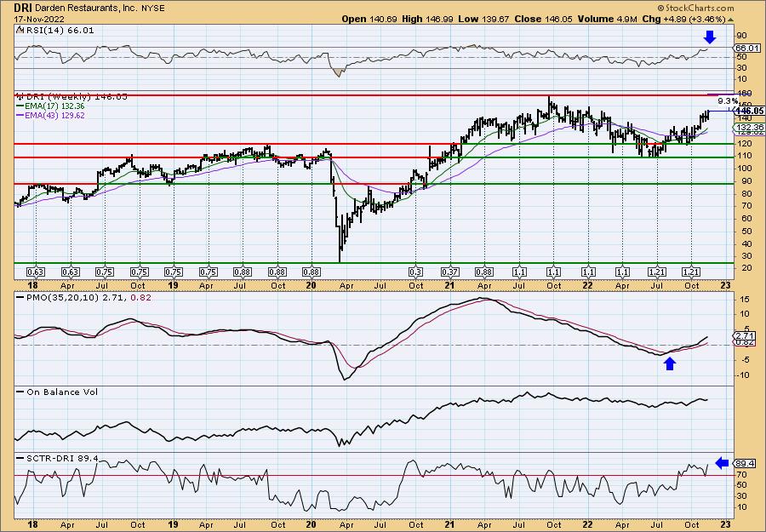Click the High 146.99 value
The image size is (766, 532).
427,19
